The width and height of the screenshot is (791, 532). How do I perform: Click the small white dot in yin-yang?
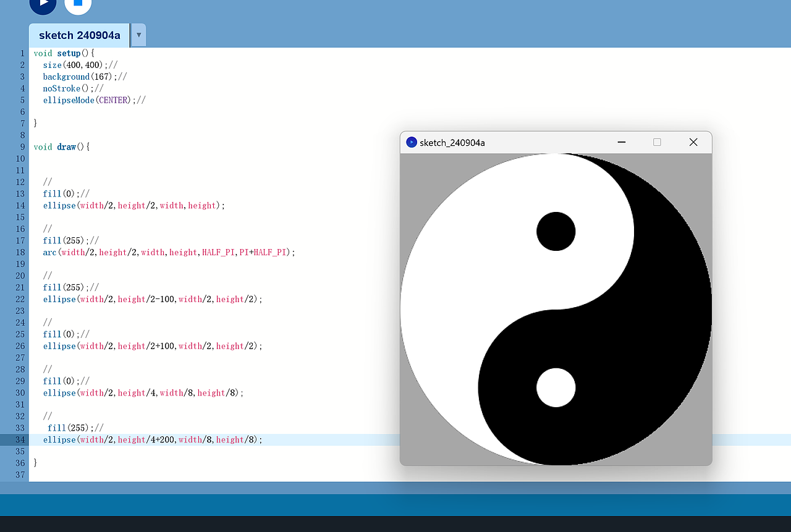[x=556, y=388]
